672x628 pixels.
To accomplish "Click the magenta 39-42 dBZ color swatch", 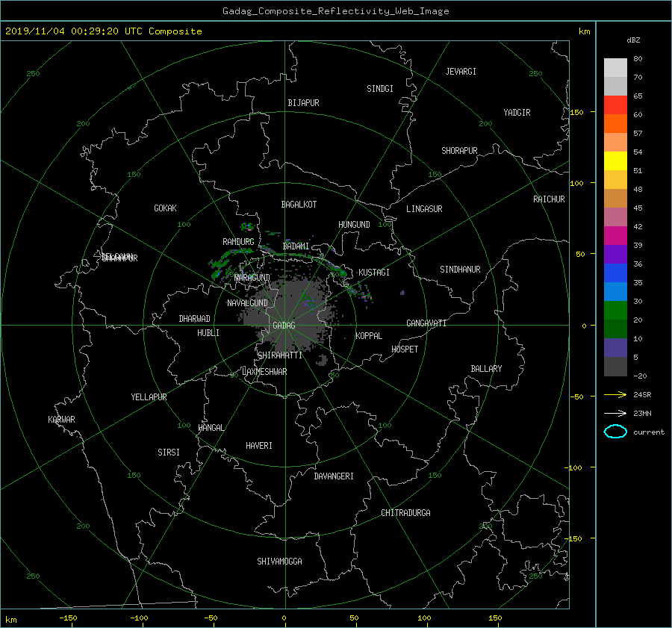I will (x=615, y=235).
